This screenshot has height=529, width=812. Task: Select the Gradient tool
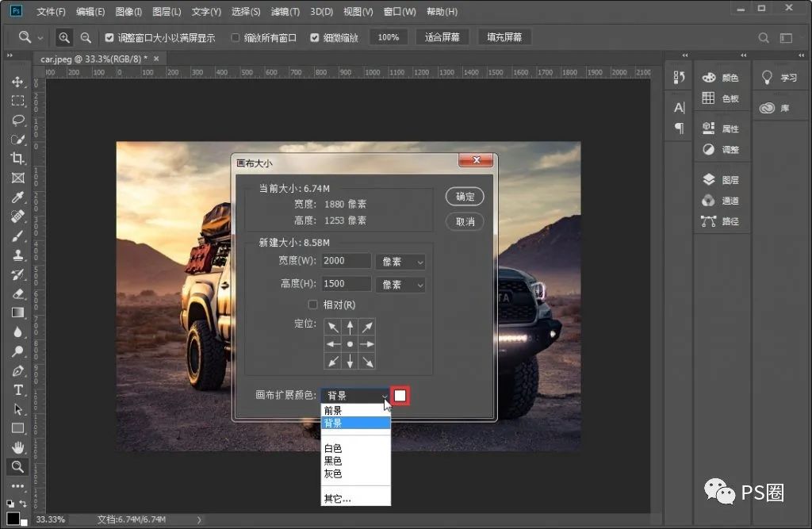(17, 313)
